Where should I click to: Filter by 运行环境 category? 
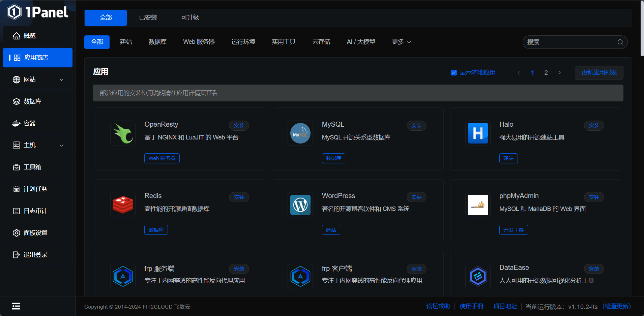243,42
